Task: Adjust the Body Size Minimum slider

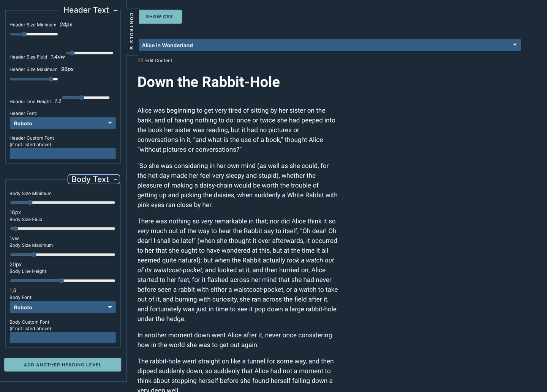Action: click(x=63, y=203)
